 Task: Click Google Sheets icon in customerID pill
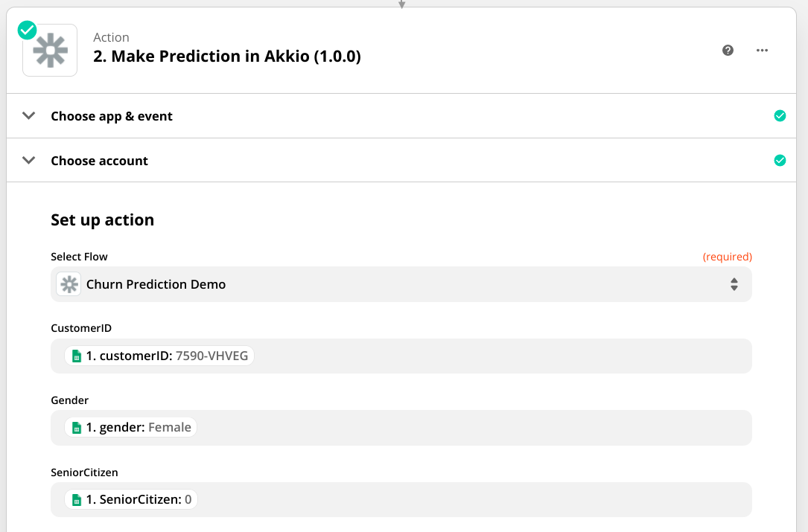(x=75, y=356)
